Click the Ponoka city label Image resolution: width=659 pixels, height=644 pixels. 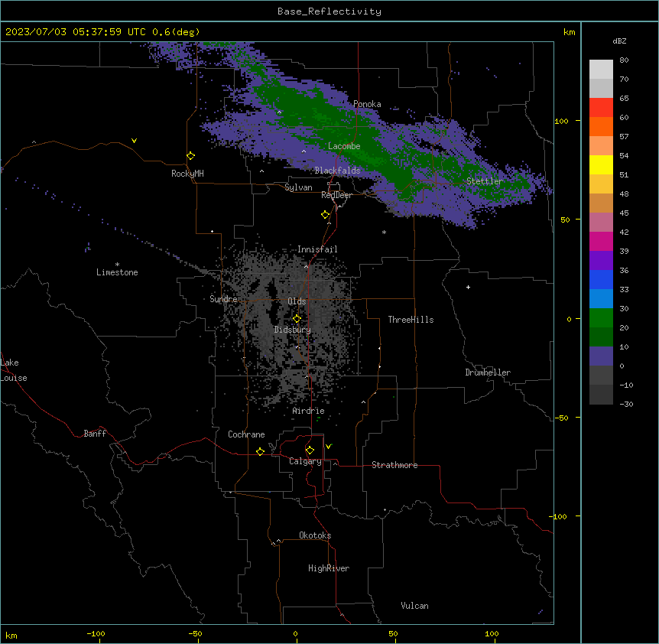[x=367, y=104]
